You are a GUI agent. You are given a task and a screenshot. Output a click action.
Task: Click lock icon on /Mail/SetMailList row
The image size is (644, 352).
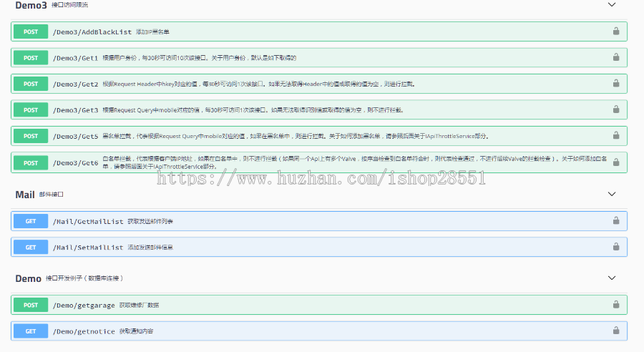pyautogui.click(x=616, y=246)
